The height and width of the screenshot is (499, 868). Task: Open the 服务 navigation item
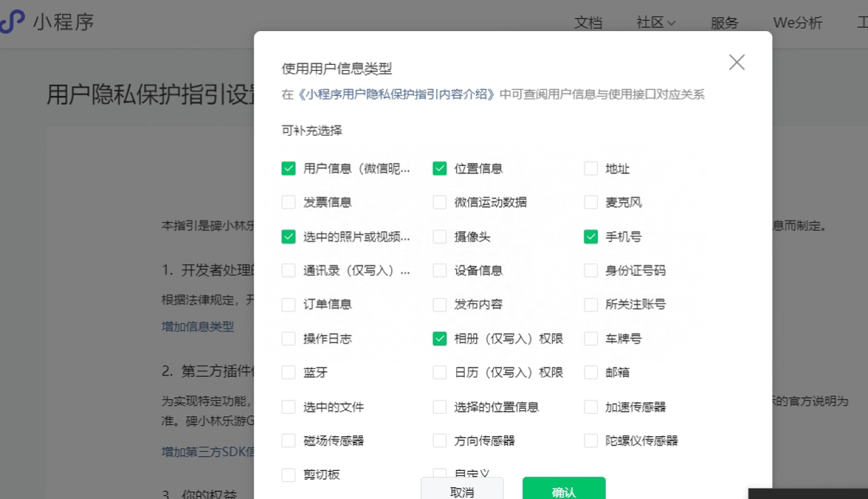point(724,23)
